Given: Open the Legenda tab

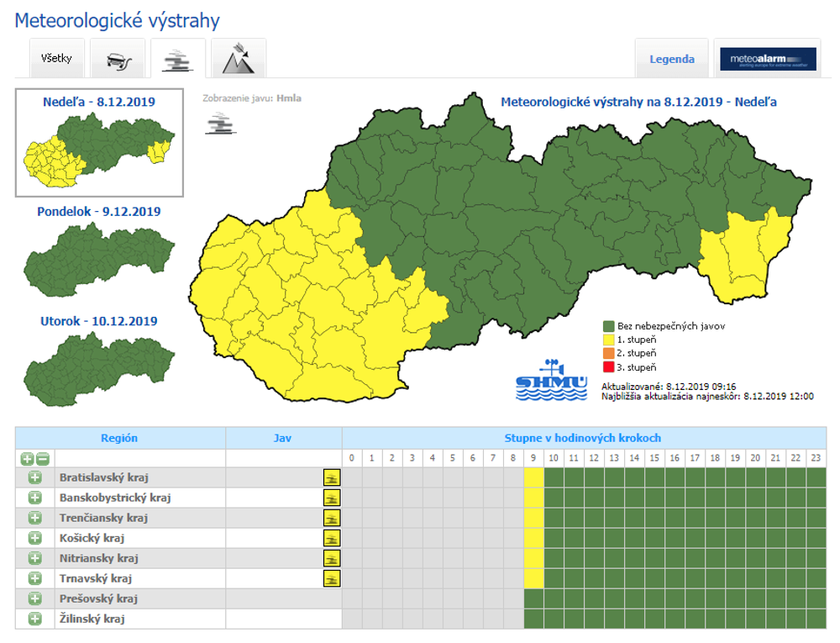Looking at the screenshot, I should pyautogui.click(x=671, y=60).
